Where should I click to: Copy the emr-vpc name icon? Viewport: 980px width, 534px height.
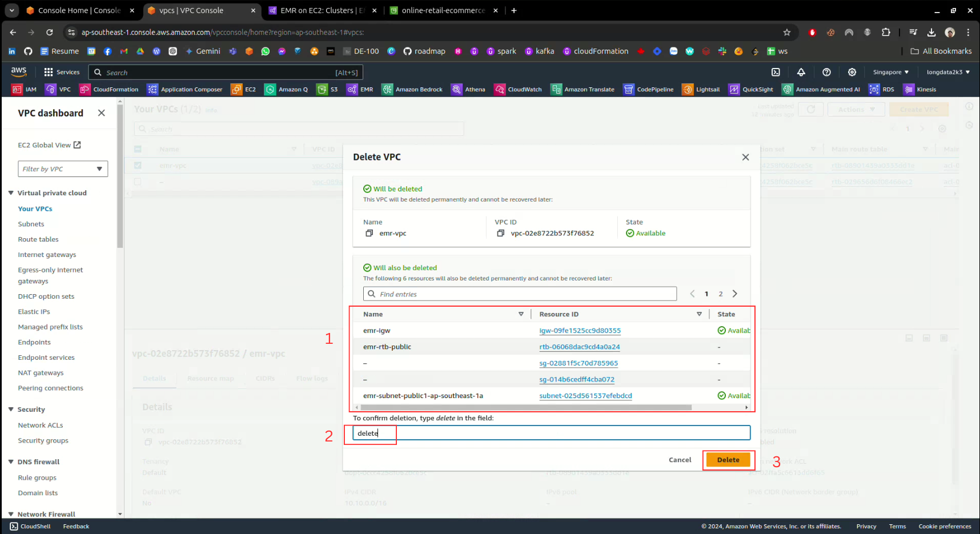click(x=369, y=233)
